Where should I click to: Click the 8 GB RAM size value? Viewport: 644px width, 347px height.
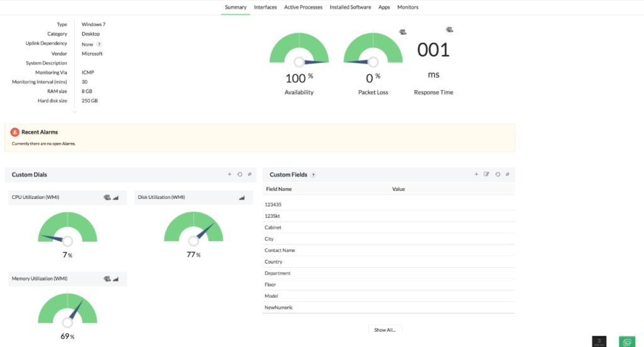click(x=87, y=91)
